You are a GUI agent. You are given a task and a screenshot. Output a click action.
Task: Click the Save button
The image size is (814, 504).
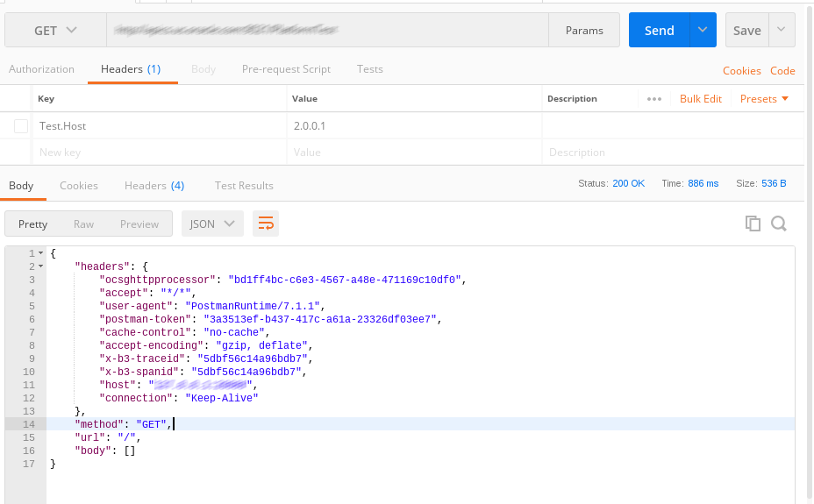747,30
